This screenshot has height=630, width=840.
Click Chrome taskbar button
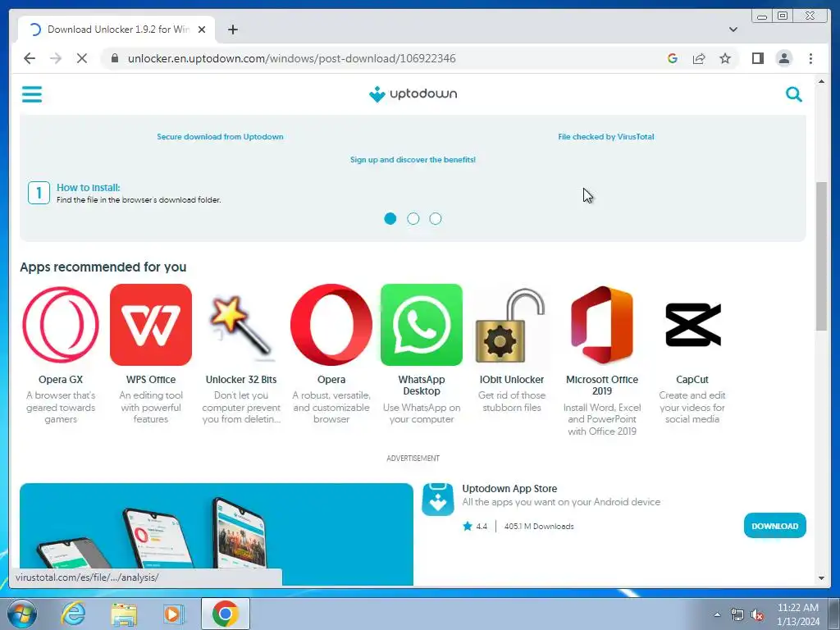pos(225,614)
